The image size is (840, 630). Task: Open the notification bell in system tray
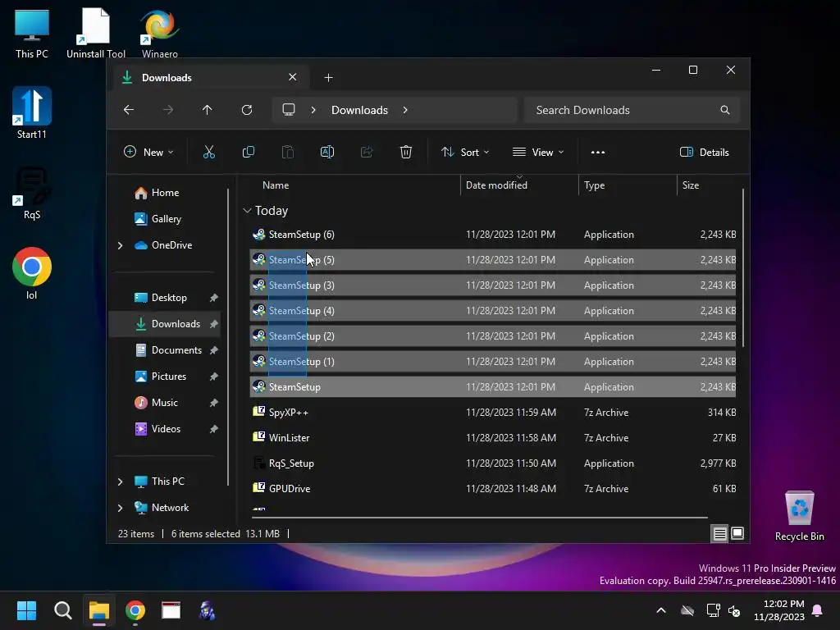click(x=818, y=610)
